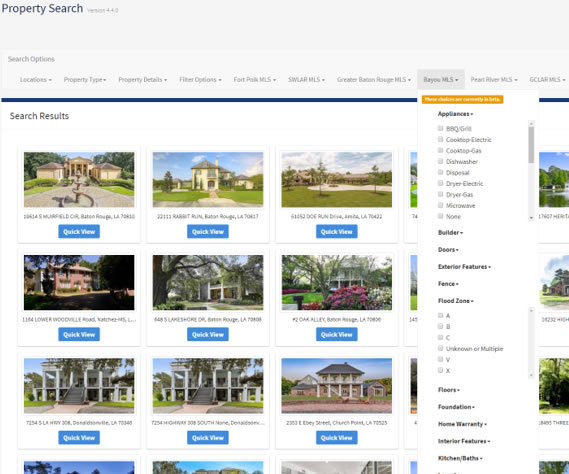The image size is (569, 474).
Task: Enable the Disposal filter
Action: (x=441, y=172)
